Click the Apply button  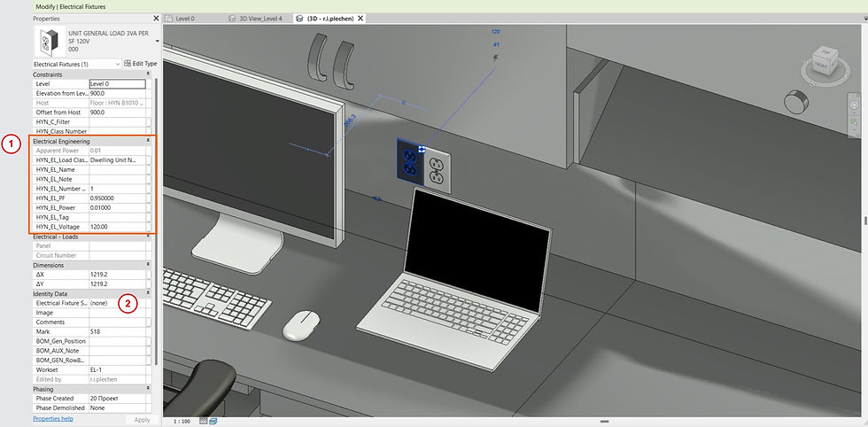[142, 420]
